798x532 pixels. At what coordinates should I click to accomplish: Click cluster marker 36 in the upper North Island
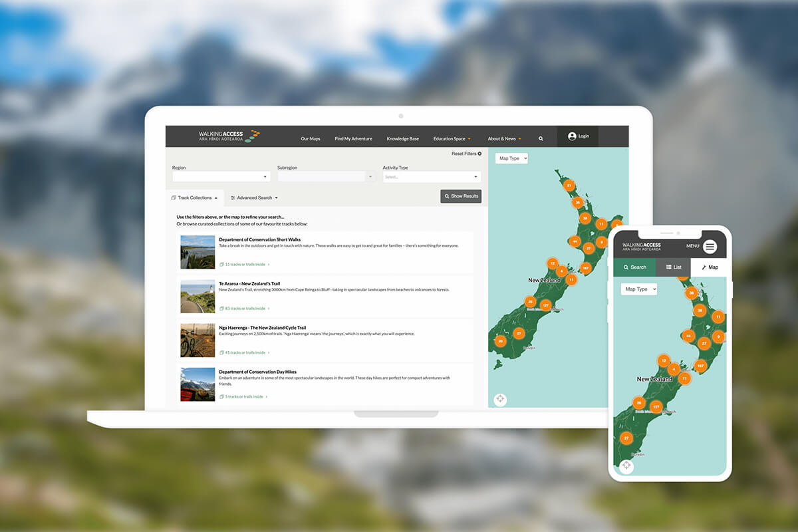[577, 203]
